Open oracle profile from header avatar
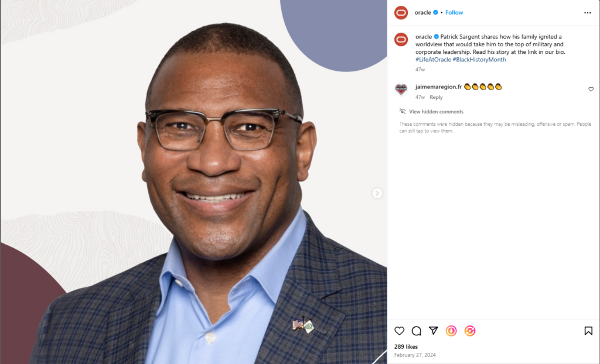This screenshot has height=364, width=600. click(401, 13)
